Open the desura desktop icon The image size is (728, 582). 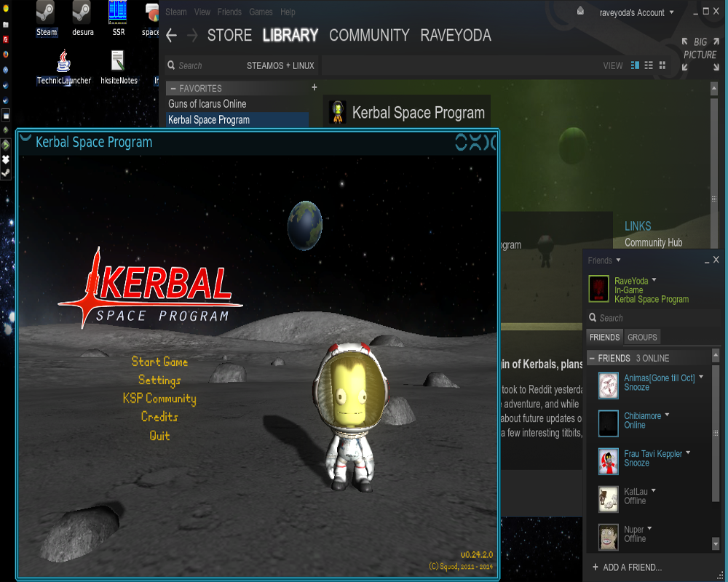[x=82, y=12]
